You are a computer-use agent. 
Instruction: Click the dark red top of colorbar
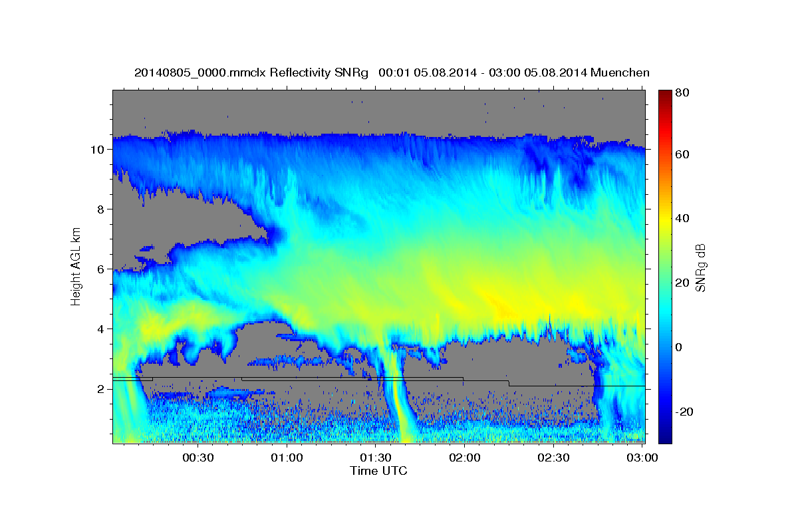pyautogui.click(x=665, y=96)
